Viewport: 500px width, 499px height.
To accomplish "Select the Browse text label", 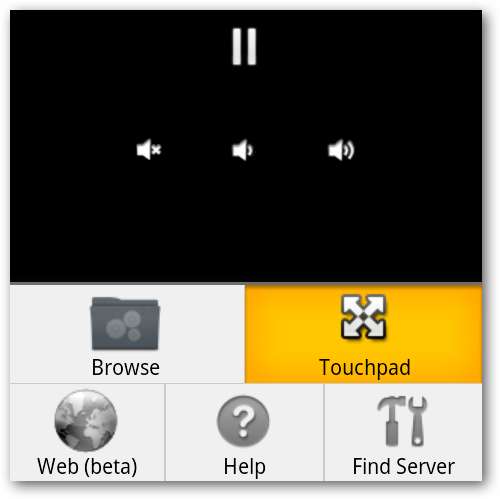I will point(126,367).
